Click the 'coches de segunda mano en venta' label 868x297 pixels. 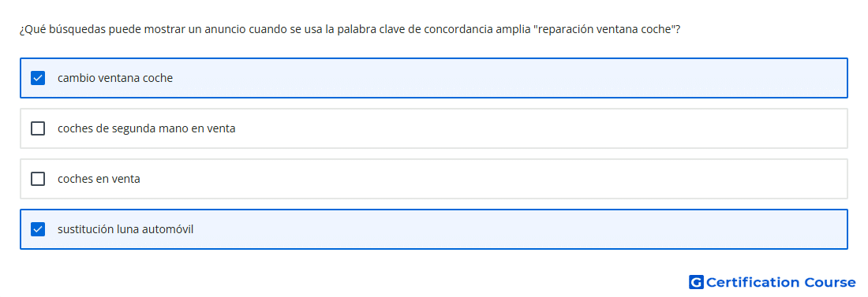point(146,128)
